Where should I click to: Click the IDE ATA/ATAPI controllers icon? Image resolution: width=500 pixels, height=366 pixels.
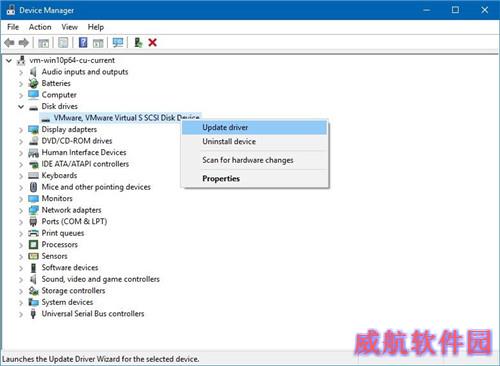(x=33, y=164)
